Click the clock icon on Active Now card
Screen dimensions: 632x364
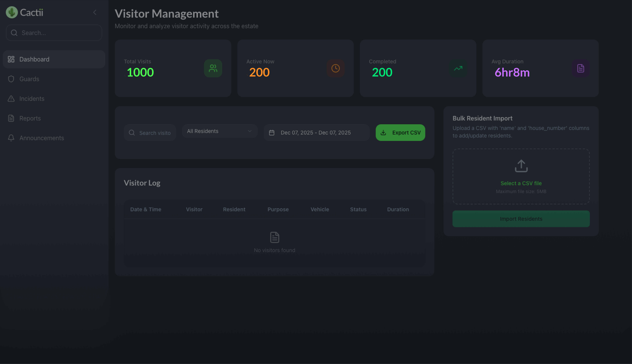335,68
